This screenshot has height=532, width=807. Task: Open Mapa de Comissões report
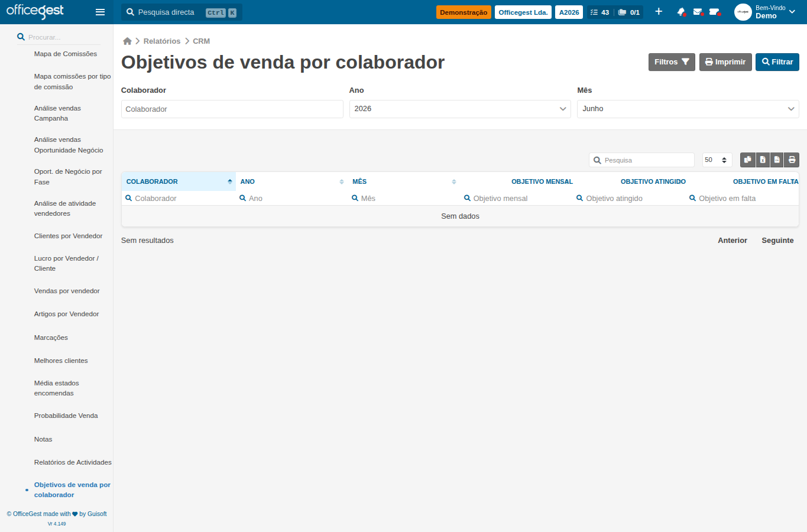point(66,54)
